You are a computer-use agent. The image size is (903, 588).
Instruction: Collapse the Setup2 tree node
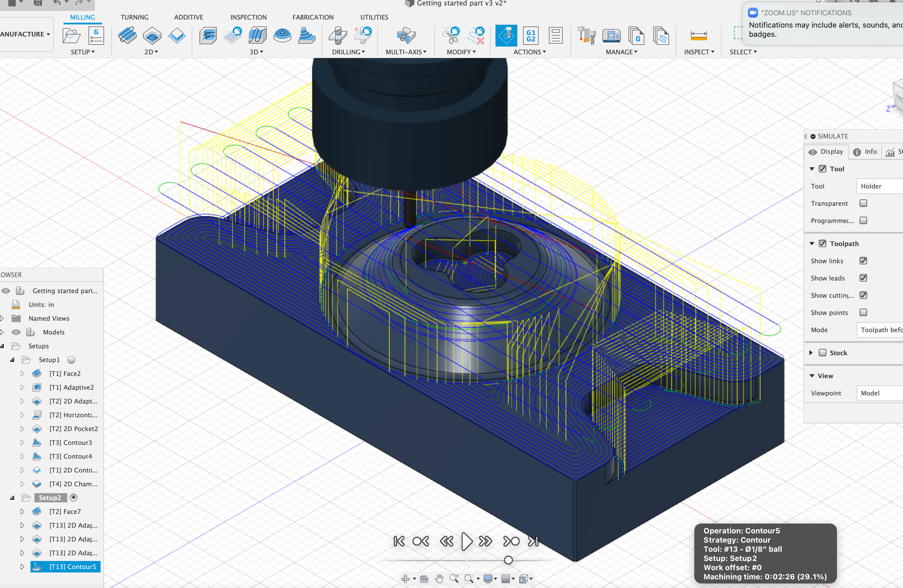point(12,498)
